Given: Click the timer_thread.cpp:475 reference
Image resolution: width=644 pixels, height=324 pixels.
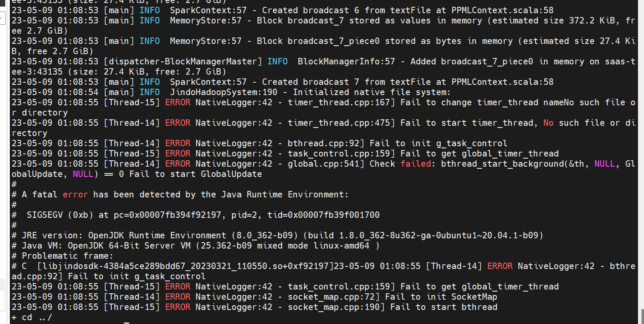Looking at the screenshot, I should [x=339, y=123].
